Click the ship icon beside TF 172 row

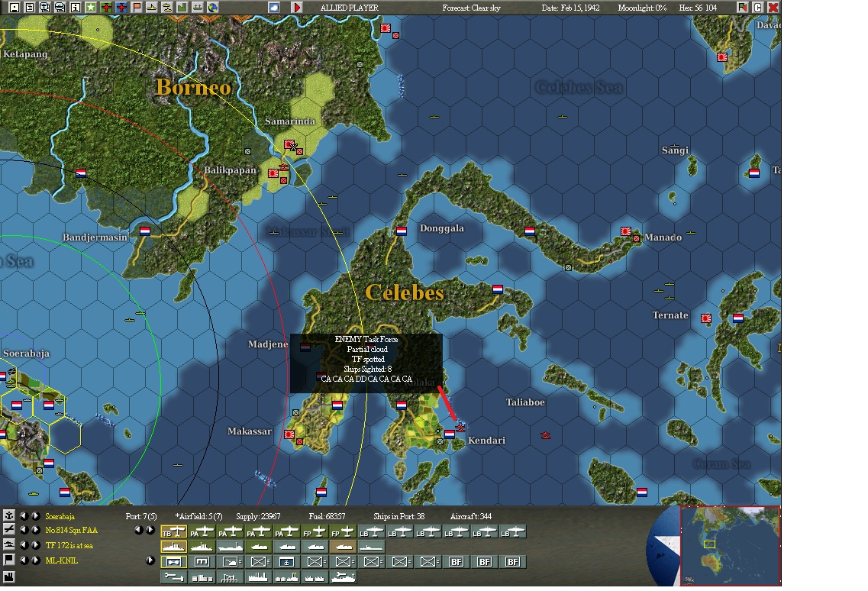[x=9, y=545]
